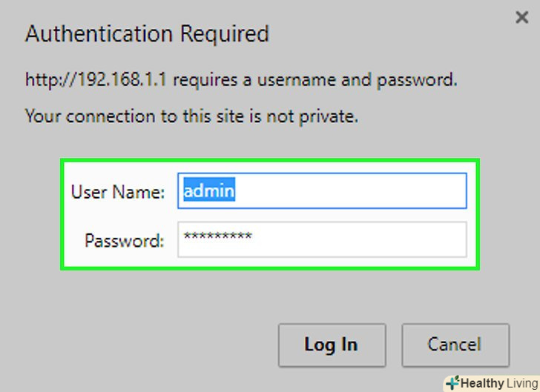
Task: Focus the Password input field
Action: point(322,239)
